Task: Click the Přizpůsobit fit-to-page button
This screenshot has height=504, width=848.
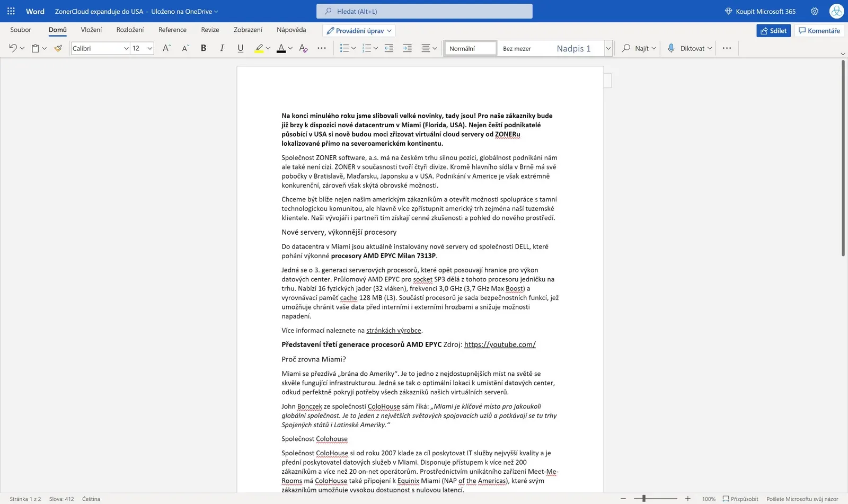Action: pos(740,499)
